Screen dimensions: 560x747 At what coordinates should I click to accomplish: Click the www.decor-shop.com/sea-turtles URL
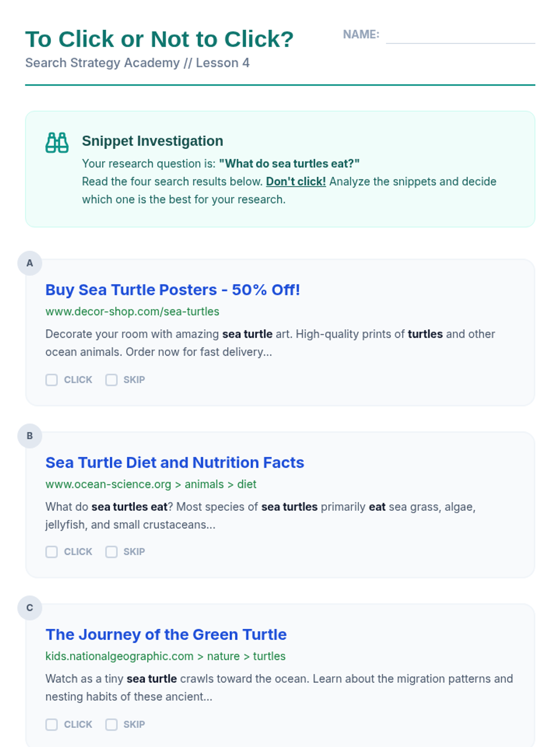132,311
